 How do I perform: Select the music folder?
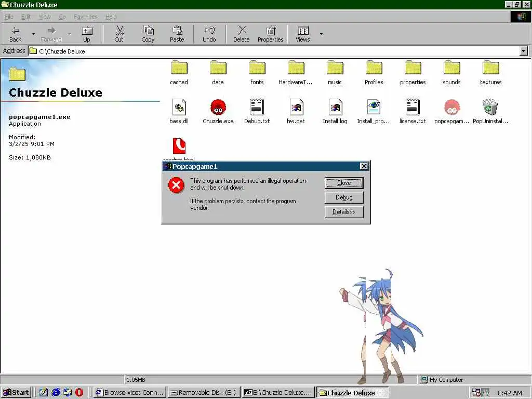point(335,73)
